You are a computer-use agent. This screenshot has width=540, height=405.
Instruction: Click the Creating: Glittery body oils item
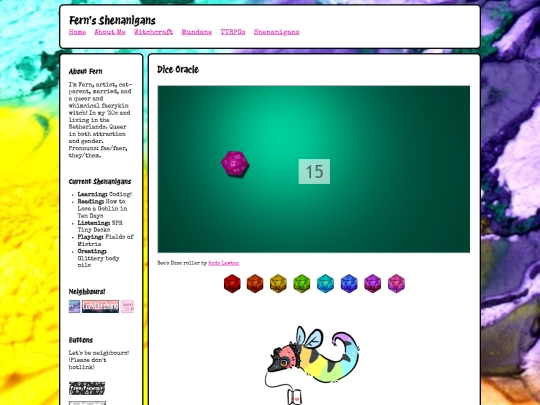(x=98, y=258)
